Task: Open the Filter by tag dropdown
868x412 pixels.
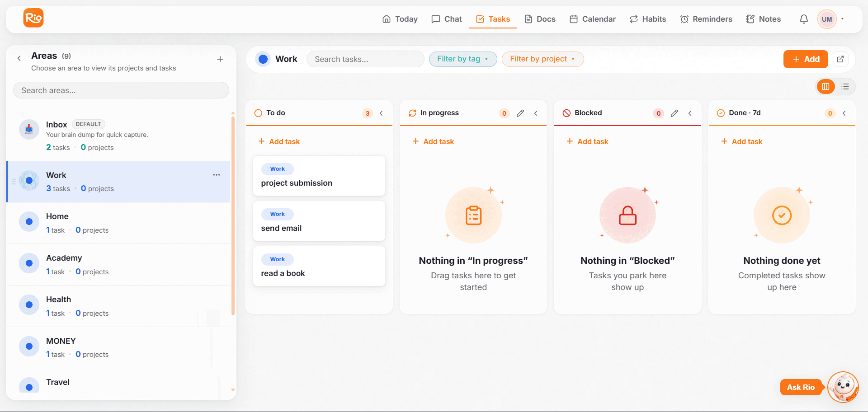Action: [463, 59]
